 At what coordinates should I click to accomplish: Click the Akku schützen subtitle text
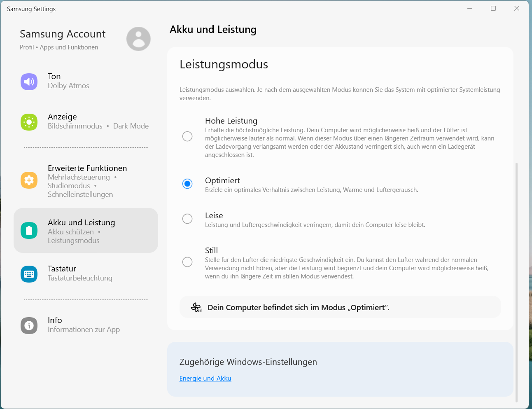click(71, 232)
